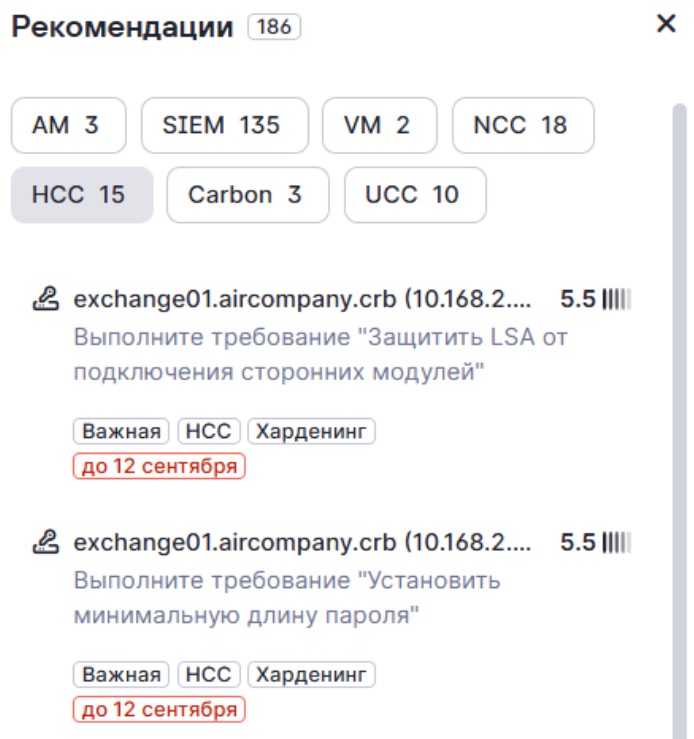
Task: Click the Важная tag on the LSA recommendation
Action: click(121, 432)
